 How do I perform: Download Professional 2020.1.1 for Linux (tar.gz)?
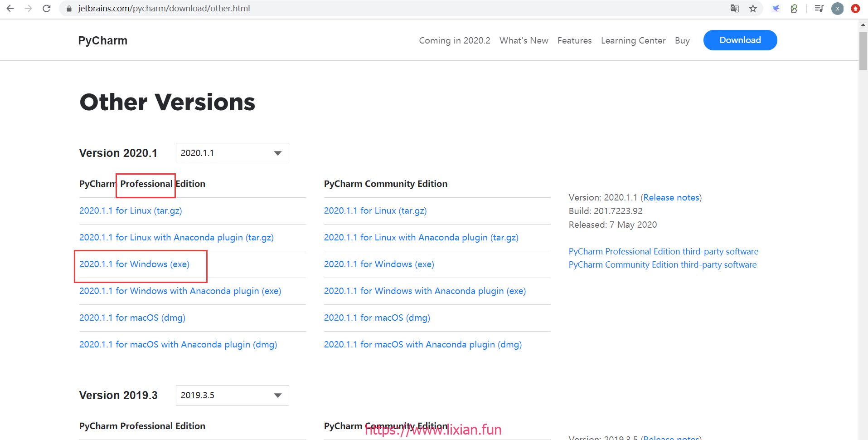[x=131, y=210]
